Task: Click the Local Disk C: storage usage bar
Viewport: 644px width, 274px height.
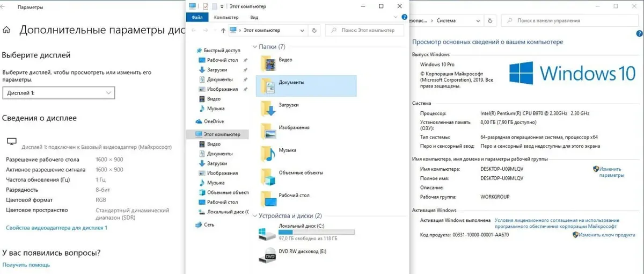Action: [x=316, y=232]
